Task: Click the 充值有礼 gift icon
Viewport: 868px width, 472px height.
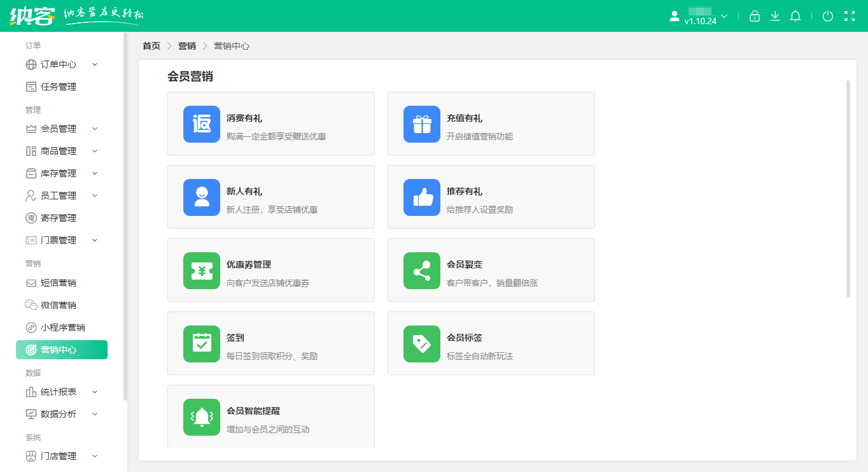Action: coord(422,124)
